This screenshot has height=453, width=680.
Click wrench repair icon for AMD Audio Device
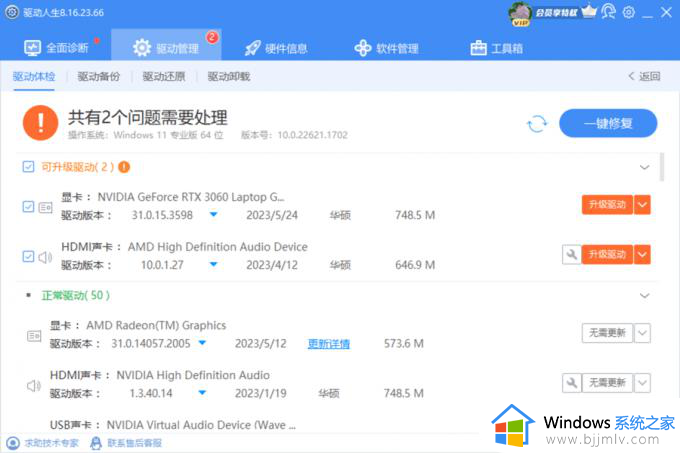(572, 254)
